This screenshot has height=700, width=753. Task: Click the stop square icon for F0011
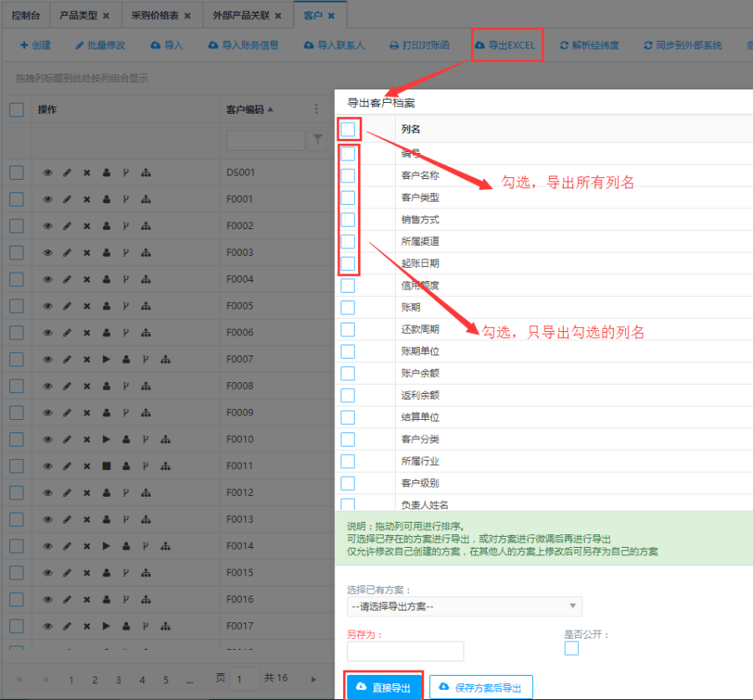pyautogui.click(x=106, y=466)
